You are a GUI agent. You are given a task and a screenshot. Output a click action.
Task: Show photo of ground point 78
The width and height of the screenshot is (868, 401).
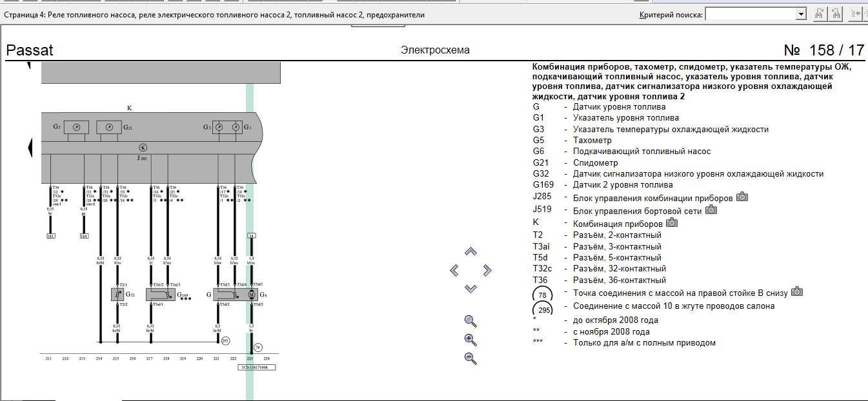(797, 292)
